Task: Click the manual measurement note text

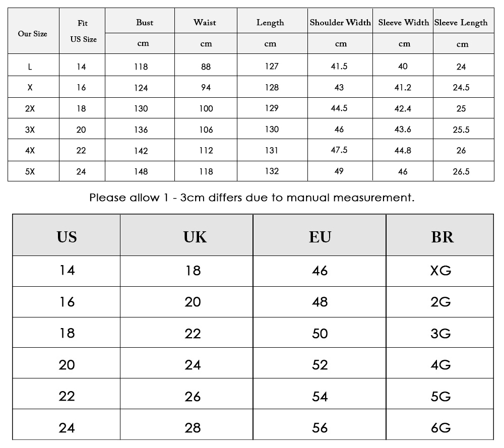Action: point(252,198)
